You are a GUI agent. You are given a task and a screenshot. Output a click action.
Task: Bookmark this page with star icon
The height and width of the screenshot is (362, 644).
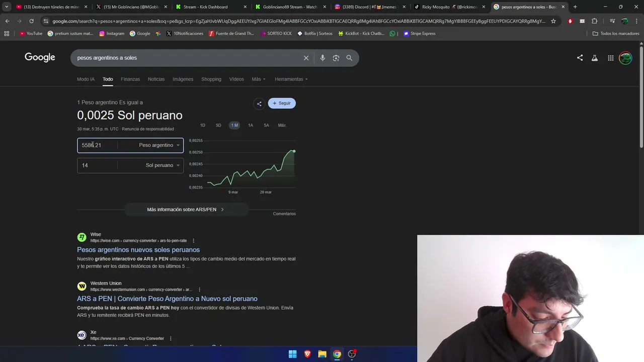[x=553, y=21]
